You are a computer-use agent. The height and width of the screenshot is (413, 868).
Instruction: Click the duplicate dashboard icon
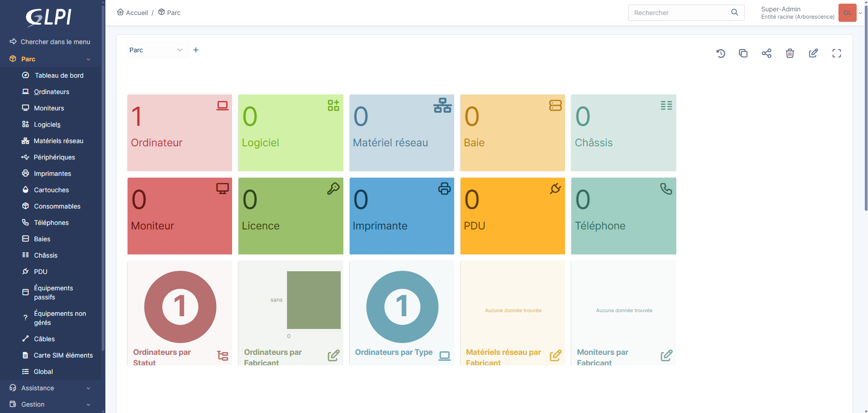[x=743, y=54]
